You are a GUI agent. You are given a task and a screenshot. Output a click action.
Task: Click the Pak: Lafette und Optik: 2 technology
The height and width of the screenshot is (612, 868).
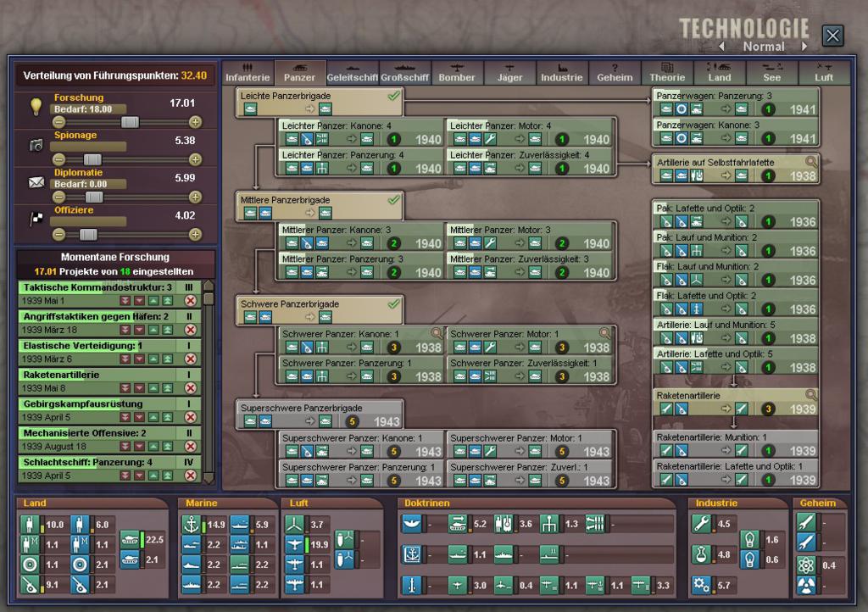point(735,215)
